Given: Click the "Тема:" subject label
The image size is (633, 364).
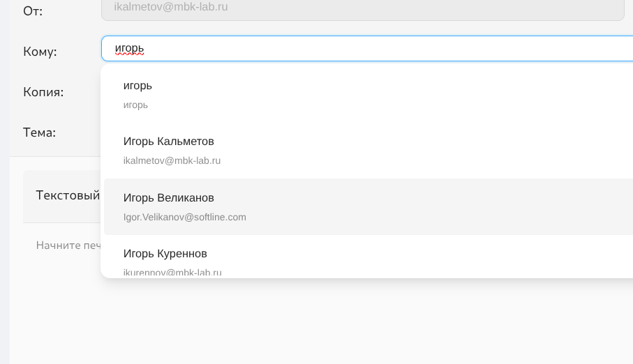Looking at the screenshot, I should click(39, 132).
